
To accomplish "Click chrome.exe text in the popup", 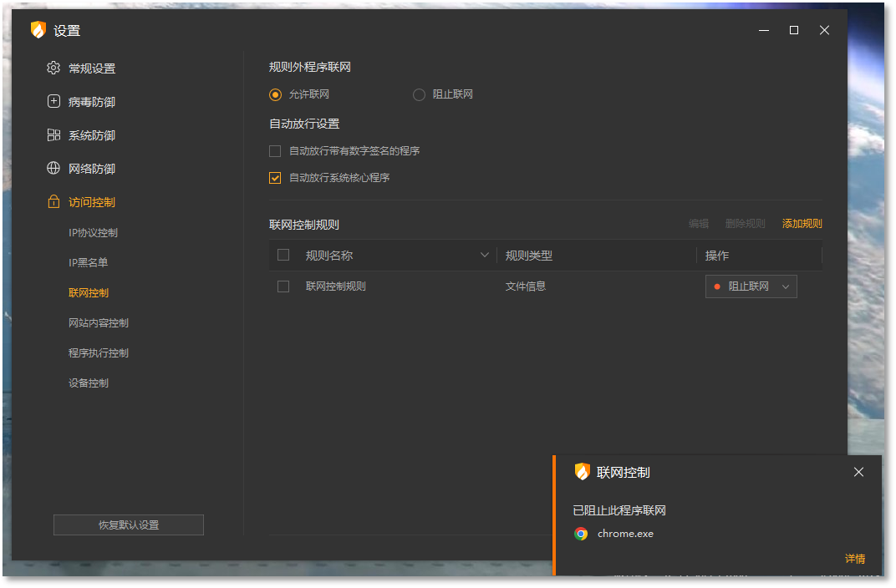I will 625,534.
